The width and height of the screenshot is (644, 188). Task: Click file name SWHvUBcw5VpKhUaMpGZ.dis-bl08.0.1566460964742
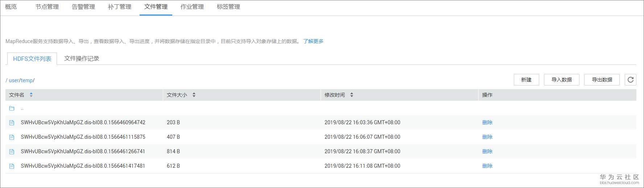point(83,122)
